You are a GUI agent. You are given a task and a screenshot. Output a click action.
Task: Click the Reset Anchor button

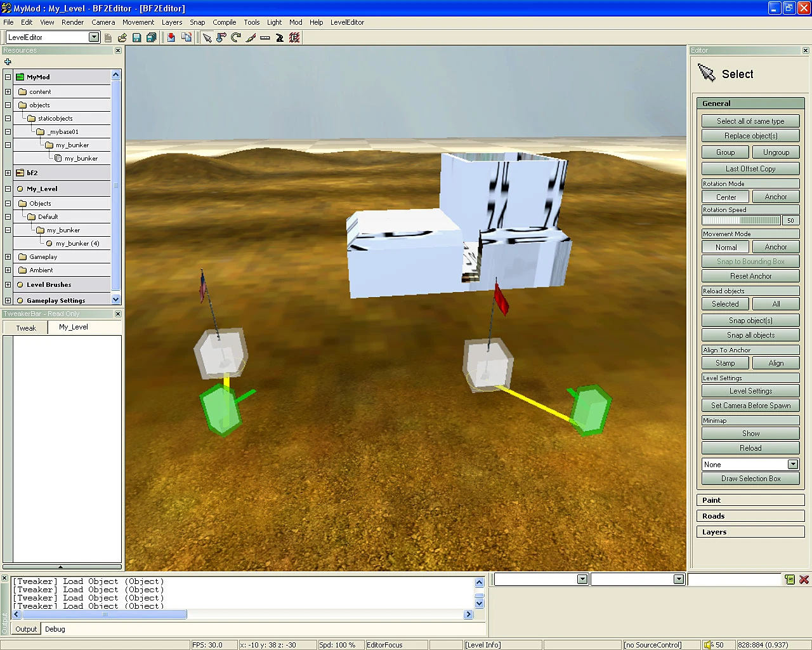click(x=750, y=276)
